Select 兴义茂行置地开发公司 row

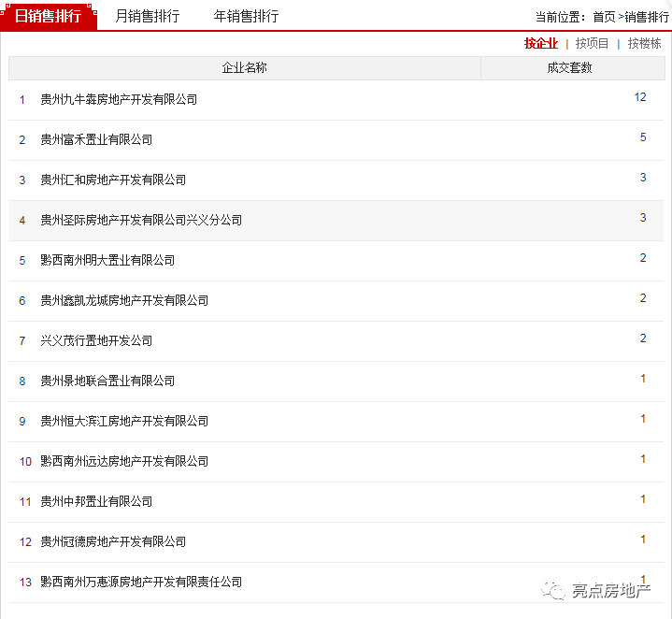(336, 341)
